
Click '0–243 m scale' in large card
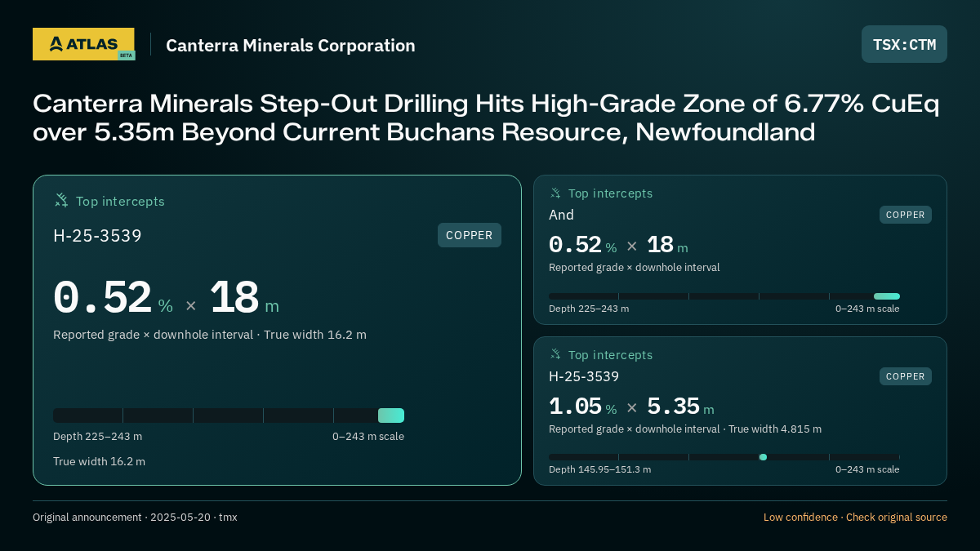(x=368, y=436)
